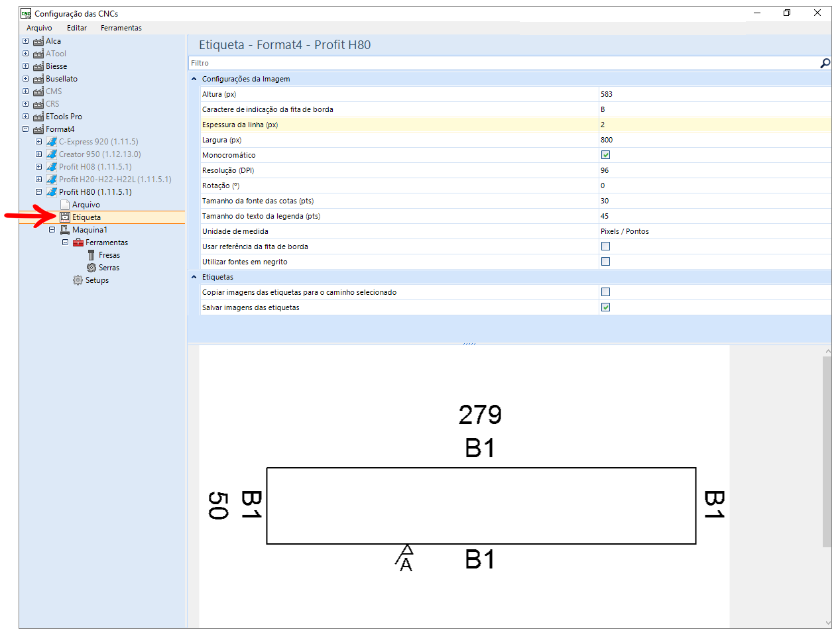Click the Serras saw blade icon

[91, 268]
